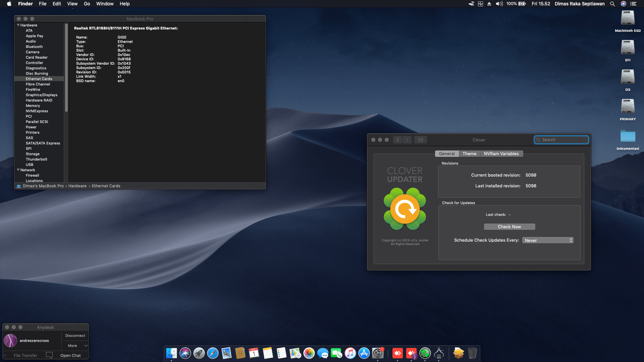
Task: Click Disconnect in Anydesk window
Action: coord(75,336)
